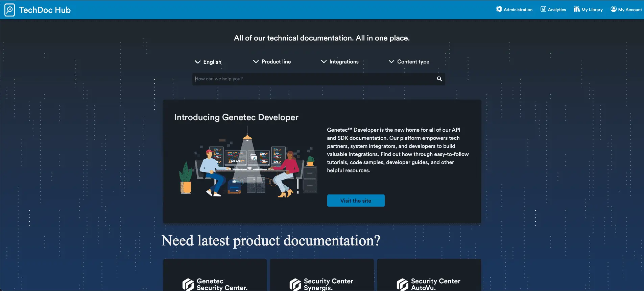The image size is (644, 291).
Task: Click the Introducing Genetec Developer heading
Action: click(x=236, y=117)
